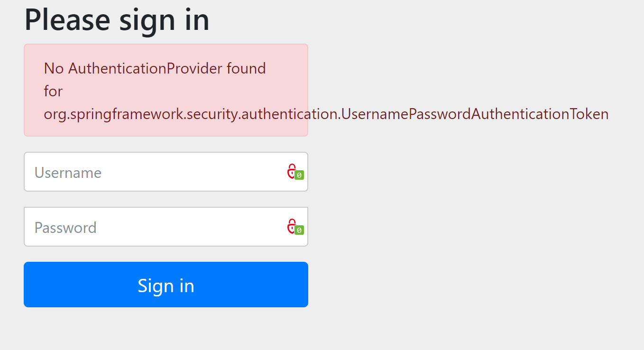Click inside the Password input field

pyautogui.click(x=142, y=227)
